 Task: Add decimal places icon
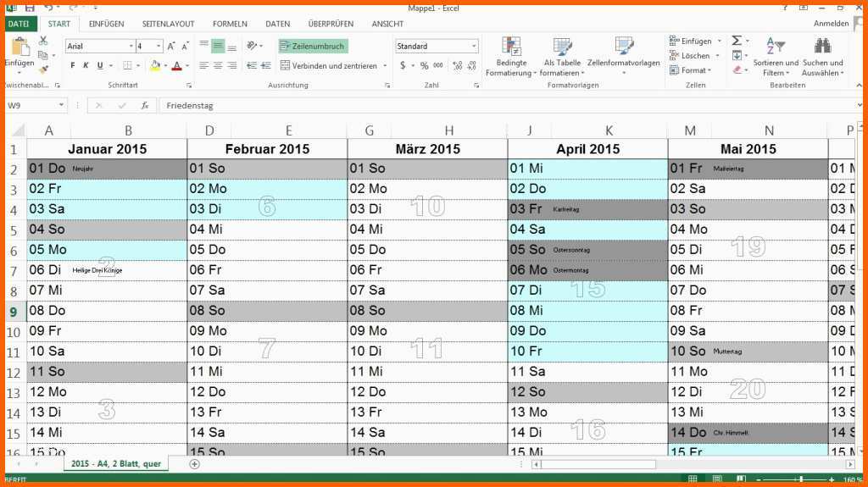[x=457, y=65]
